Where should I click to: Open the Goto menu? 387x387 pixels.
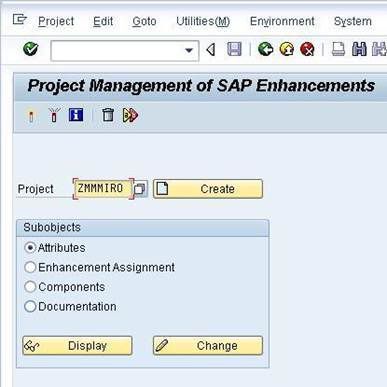pos(144,21)
